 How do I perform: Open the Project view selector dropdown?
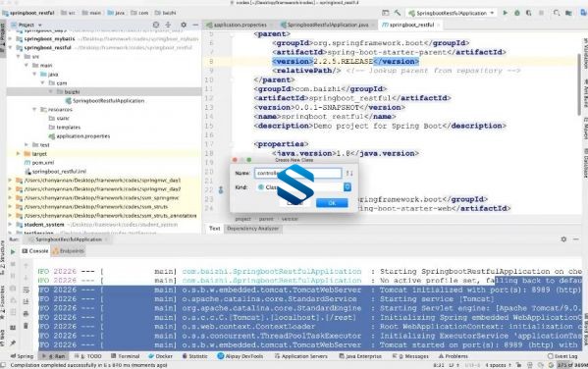tap(27, 25)
